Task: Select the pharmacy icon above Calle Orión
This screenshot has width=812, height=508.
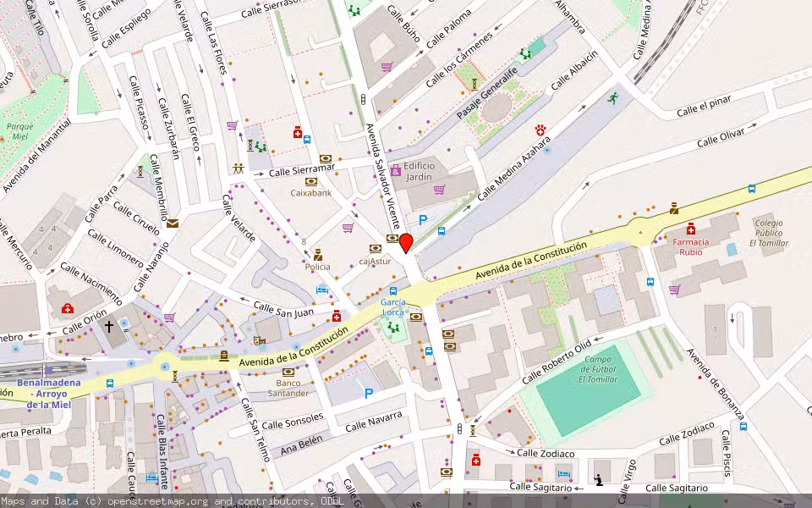Action: pyautogui.click(x=68, y=308)
